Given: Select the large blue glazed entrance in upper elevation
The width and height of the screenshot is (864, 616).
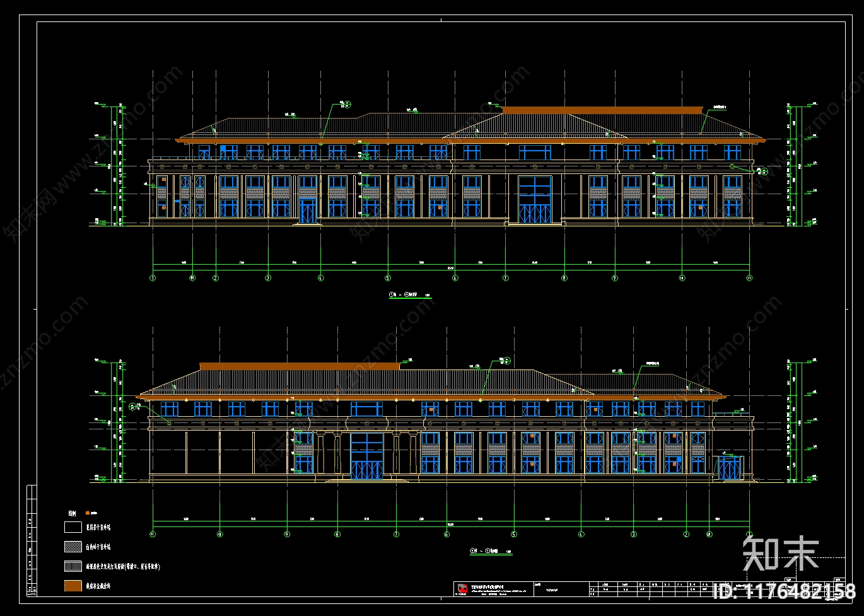Looking at the screenshot, I should [x=535, y=199].
